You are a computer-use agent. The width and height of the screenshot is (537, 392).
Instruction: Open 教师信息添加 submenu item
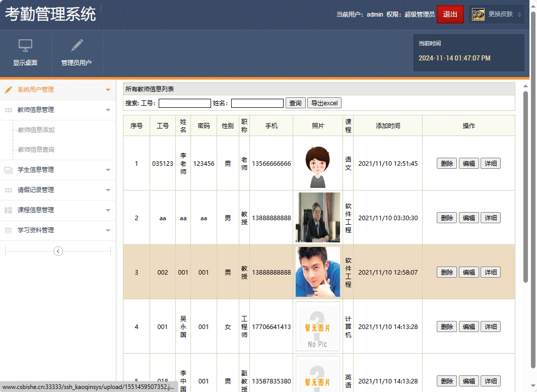[x=36, y=130]
